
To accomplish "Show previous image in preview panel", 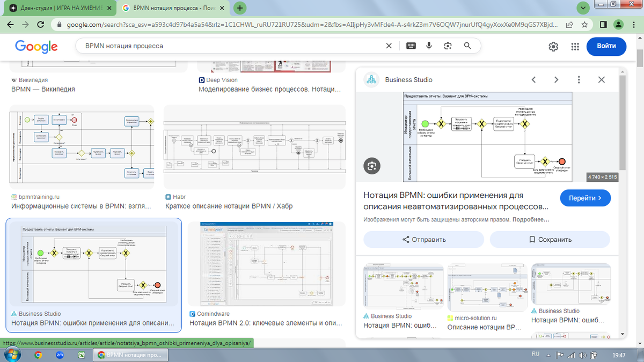I will click(x=533, y=80).
